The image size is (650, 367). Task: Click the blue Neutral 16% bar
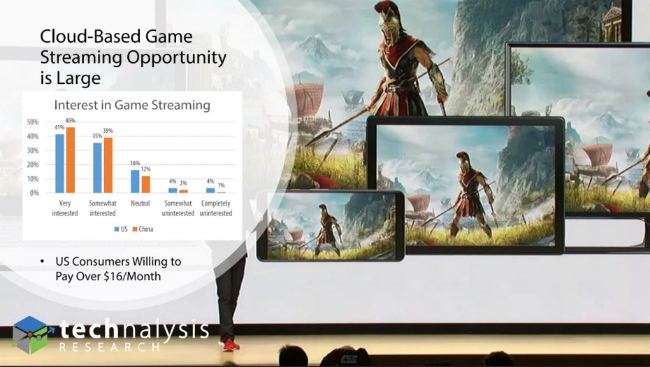(135, 181)
